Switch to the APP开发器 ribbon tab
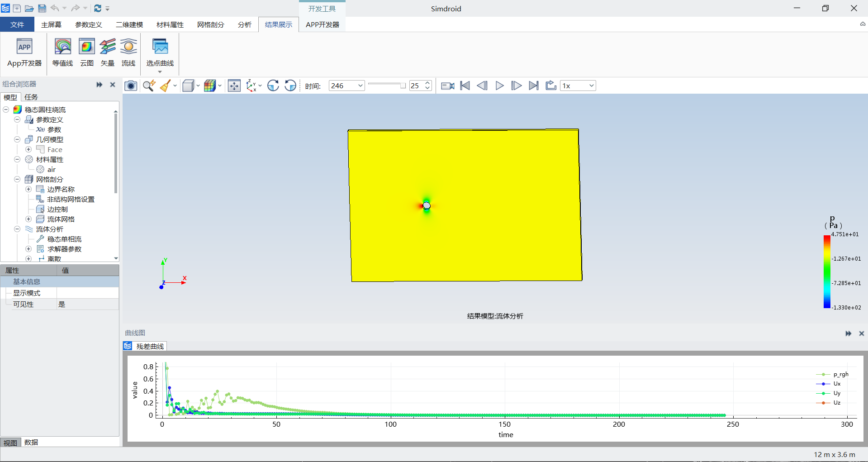 coord(323,24)
